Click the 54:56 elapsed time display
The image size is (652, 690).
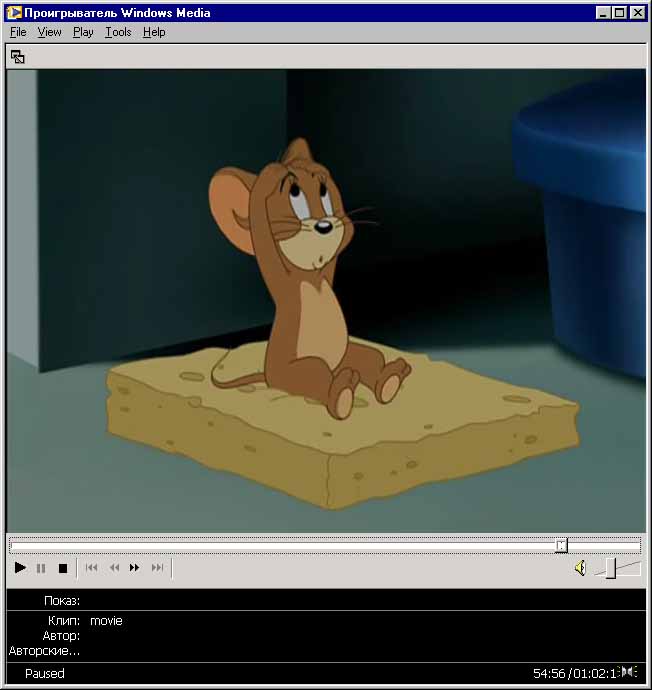[549, 673]
